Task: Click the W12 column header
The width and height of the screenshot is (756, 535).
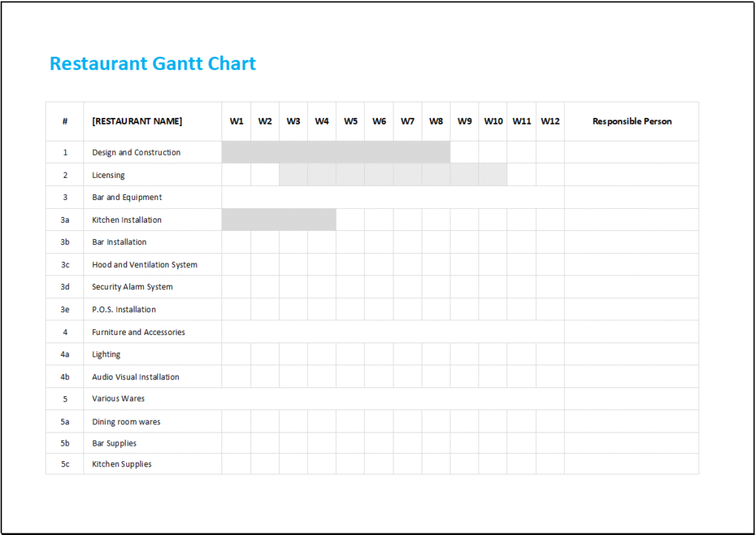Action: tap(550, 121)
